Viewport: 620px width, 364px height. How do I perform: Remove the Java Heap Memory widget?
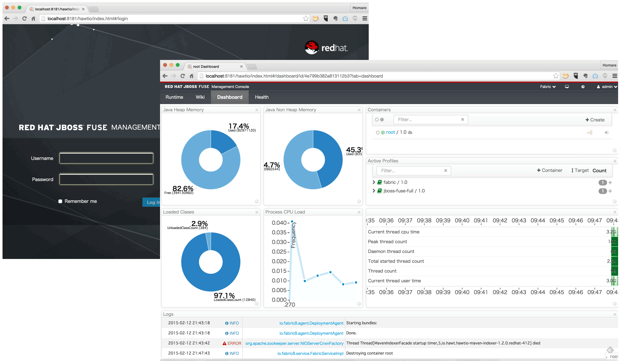pos(257,110)
